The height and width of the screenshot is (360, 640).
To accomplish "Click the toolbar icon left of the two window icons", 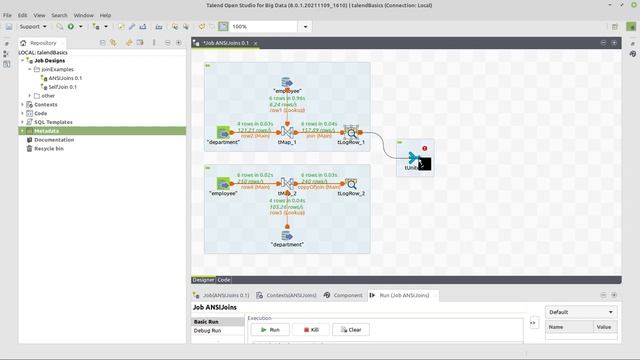I will tap(159, 27).
